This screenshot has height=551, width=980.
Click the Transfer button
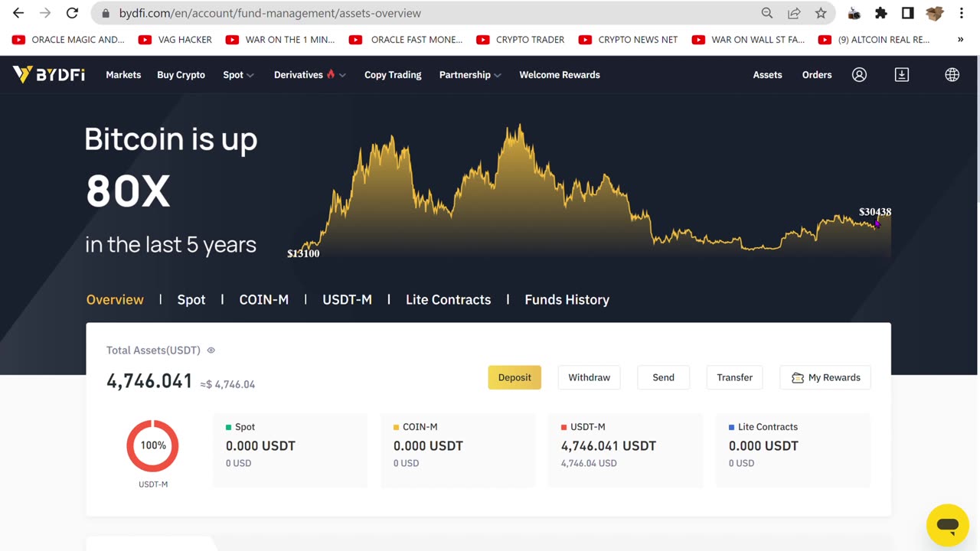[734, 377]
